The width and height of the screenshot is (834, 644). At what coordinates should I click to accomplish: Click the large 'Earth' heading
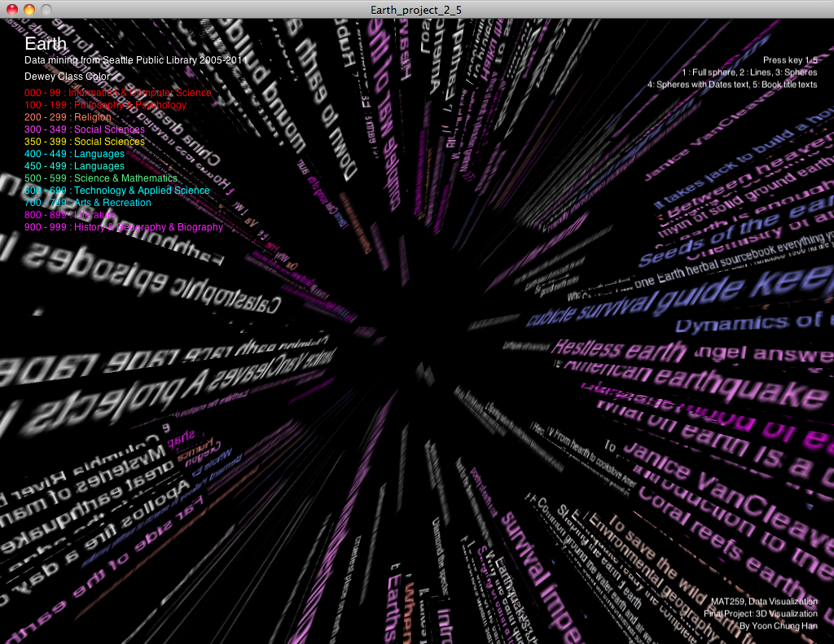[46, 44]
